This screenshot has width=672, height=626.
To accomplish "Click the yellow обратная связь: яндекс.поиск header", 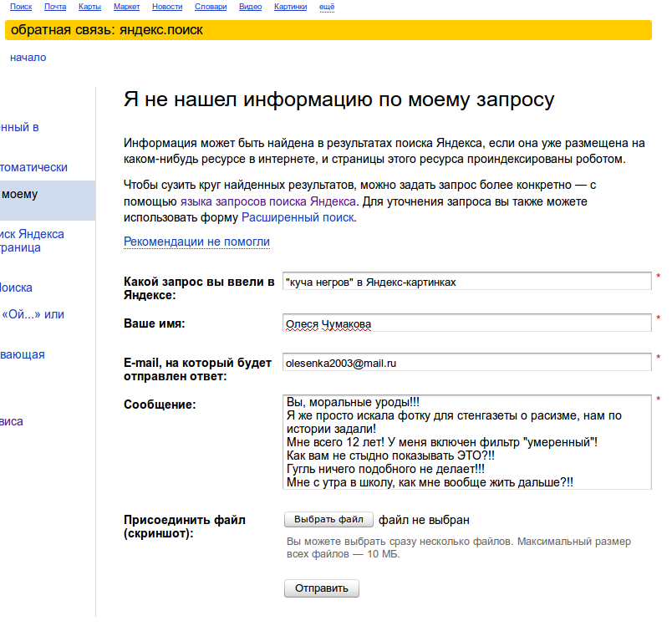I will (328, 30).
